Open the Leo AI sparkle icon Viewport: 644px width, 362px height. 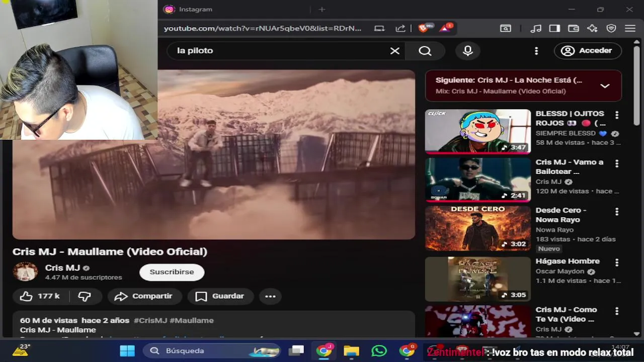pos(592,29)
